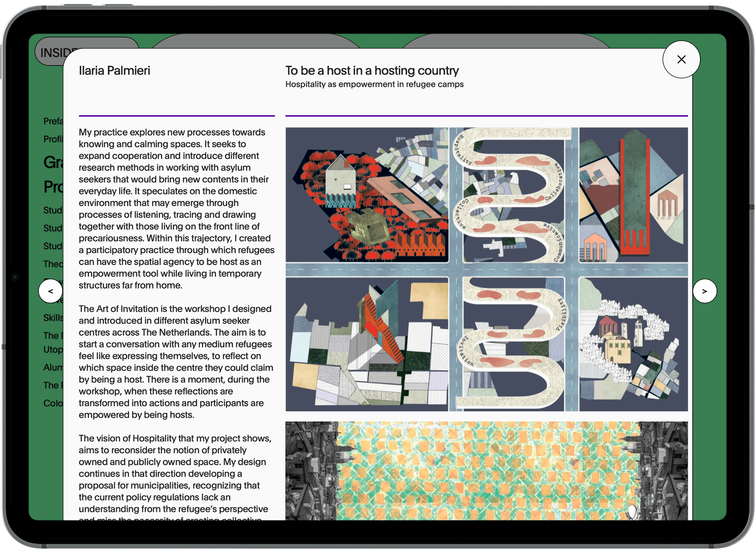
Task: Click the author name Ilaria Palmieri
Action: [114, 71]
